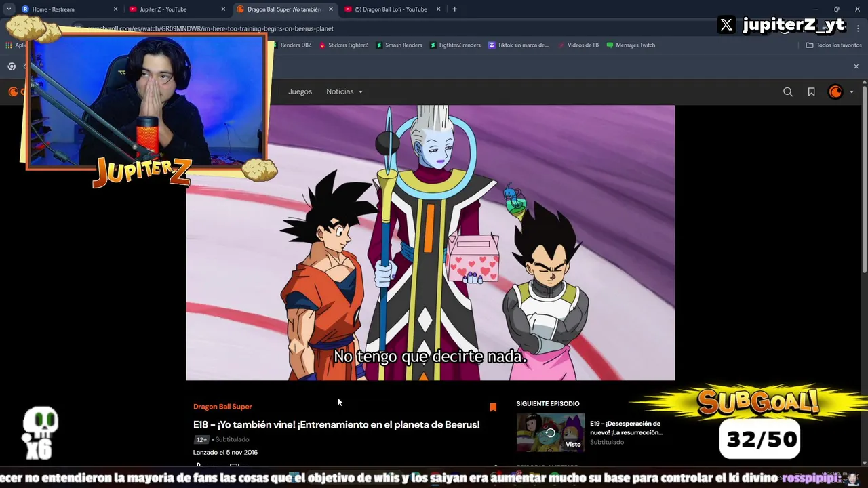The height and width of the screenshot is (488, 868).
Task: Click the video player to pause
Action: pos(431,243)
